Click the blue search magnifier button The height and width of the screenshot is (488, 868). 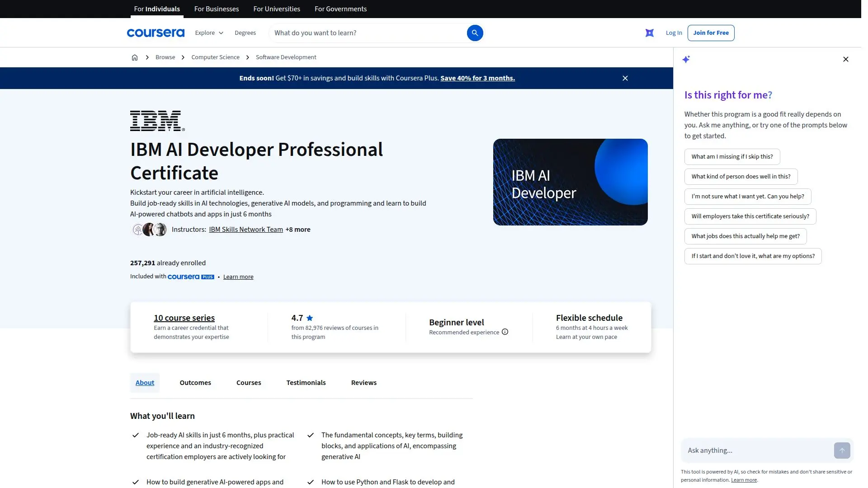(x=475, y=33)
